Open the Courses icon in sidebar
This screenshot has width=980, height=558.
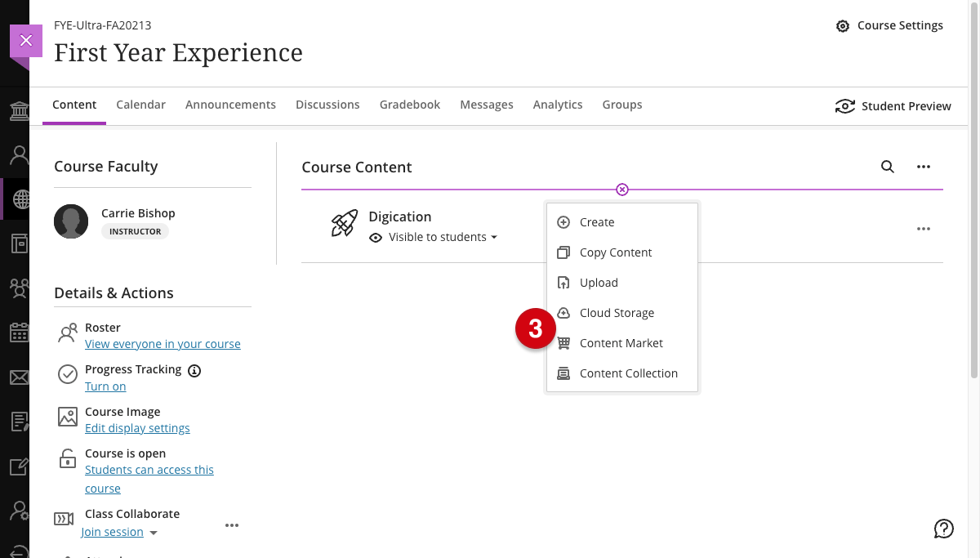[x=20, y=243]
